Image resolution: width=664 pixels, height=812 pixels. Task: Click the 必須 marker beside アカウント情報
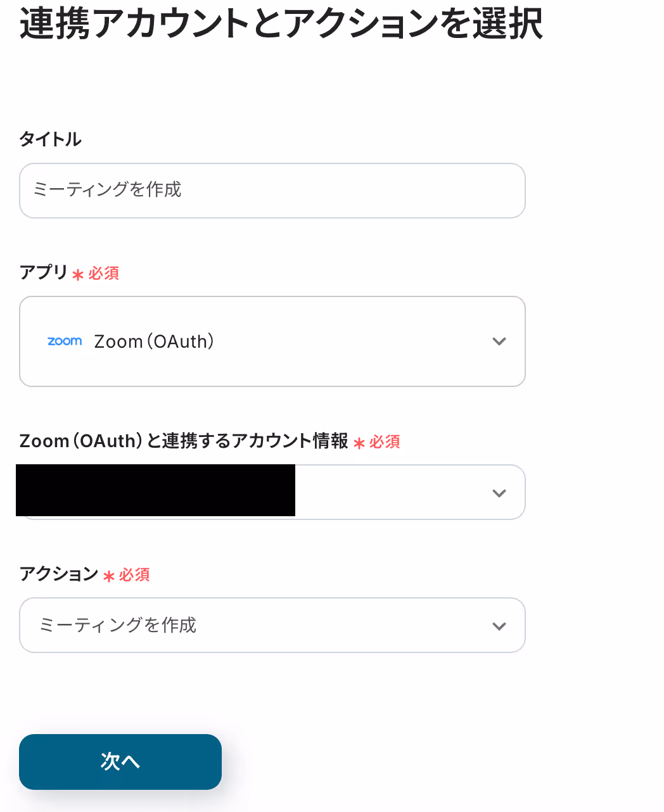click(385, 441)
